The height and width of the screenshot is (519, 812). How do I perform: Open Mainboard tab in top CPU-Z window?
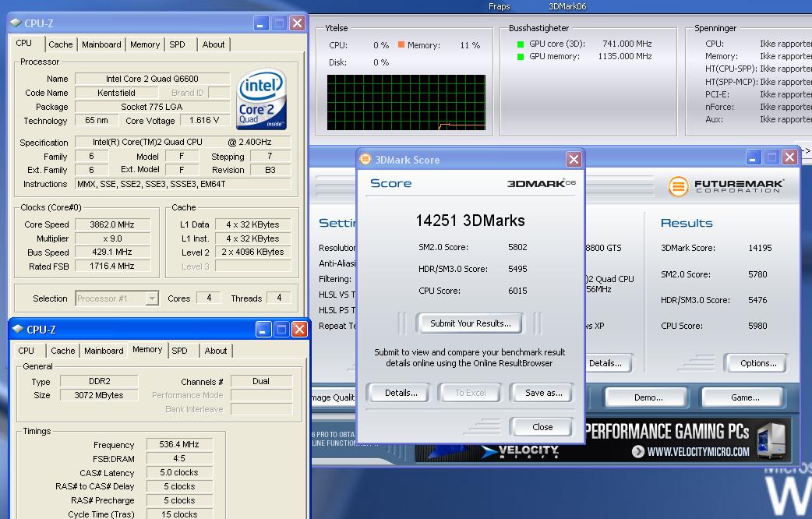click(101, 44)
